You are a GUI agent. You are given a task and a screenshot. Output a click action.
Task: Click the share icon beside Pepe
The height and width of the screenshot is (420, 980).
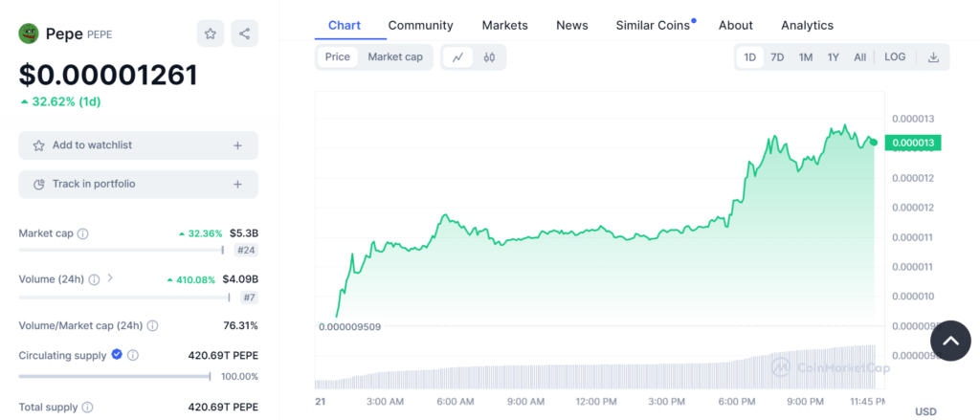tap(244, 33)
